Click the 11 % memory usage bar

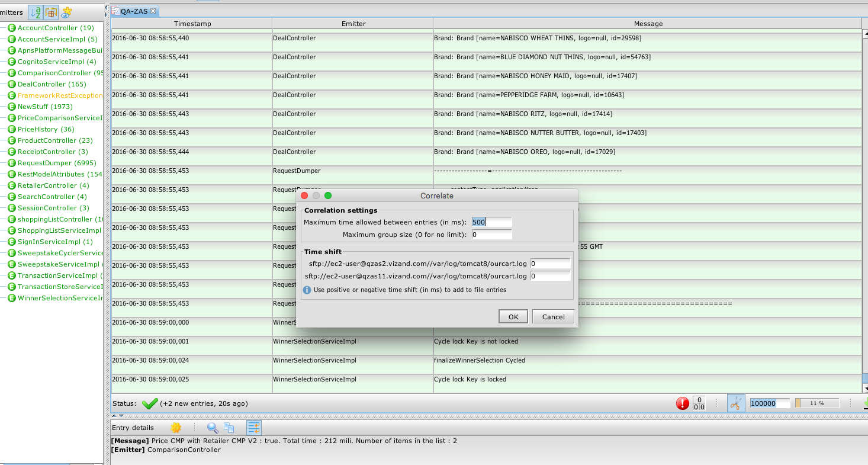point(816,403)
